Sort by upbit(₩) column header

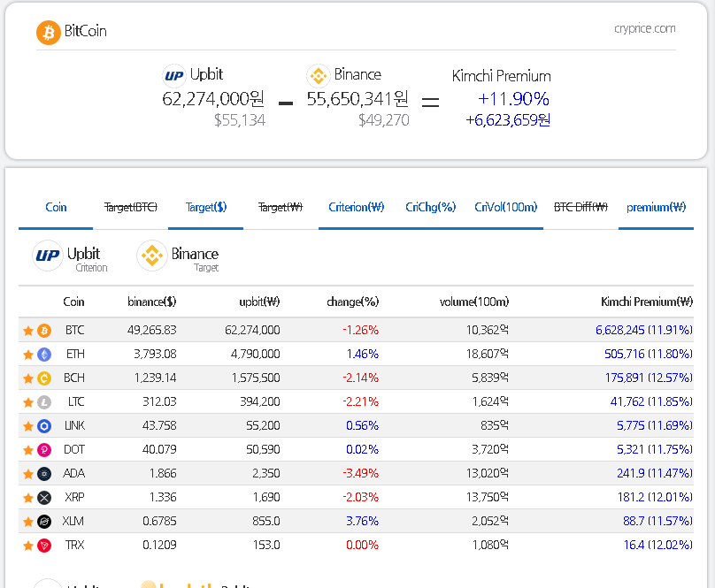tap(259, 302)
